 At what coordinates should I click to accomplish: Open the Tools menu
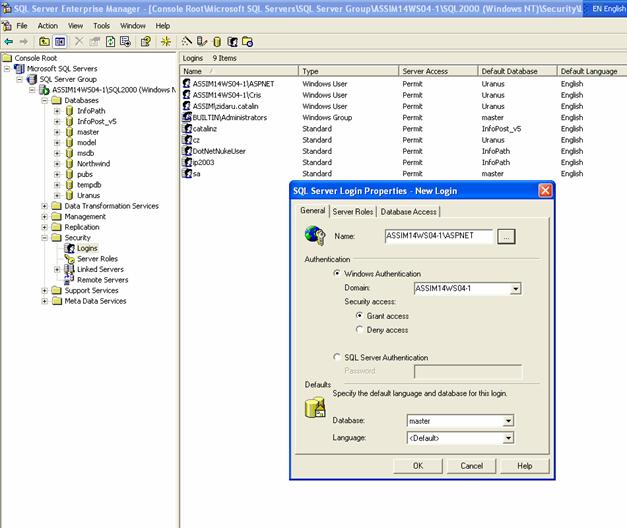pos(101,25)
